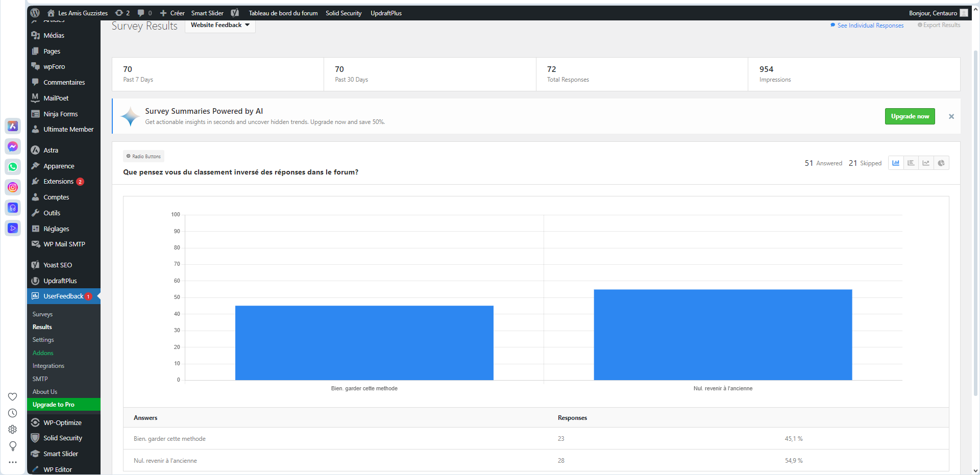Click the green Upgrade now button

[910, 116]
